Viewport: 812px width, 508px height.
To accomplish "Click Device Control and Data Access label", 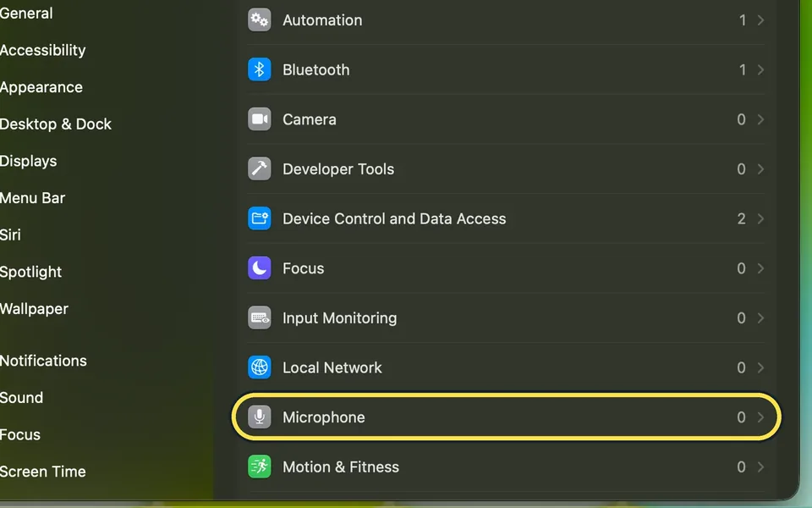I will coord(394,218).
